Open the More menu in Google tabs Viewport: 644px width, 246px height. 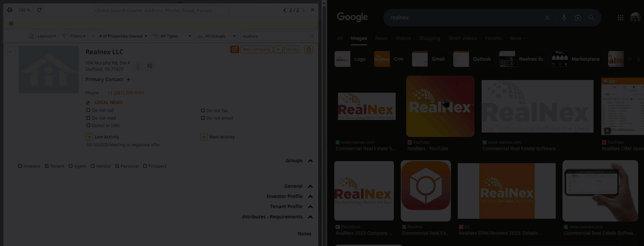pos(518,38)
